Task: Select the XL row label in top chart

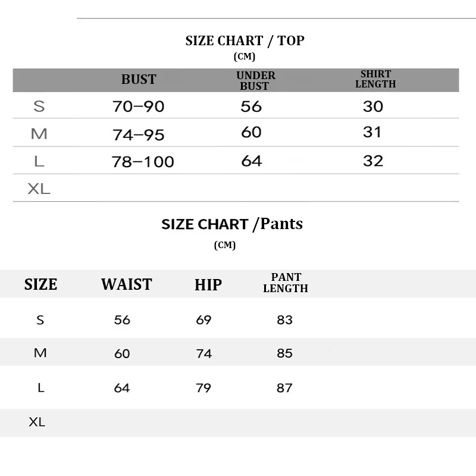Action: [39, 189]
